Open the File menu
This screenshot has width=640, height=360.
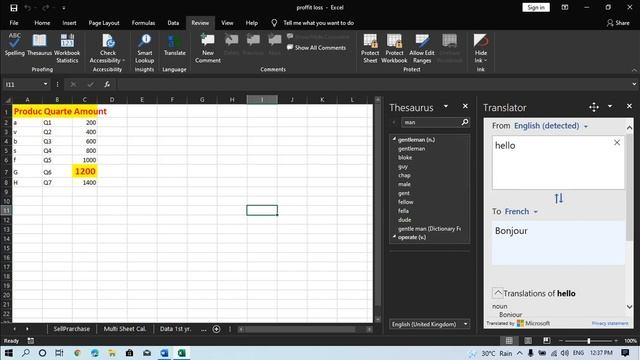coord(14,23)
